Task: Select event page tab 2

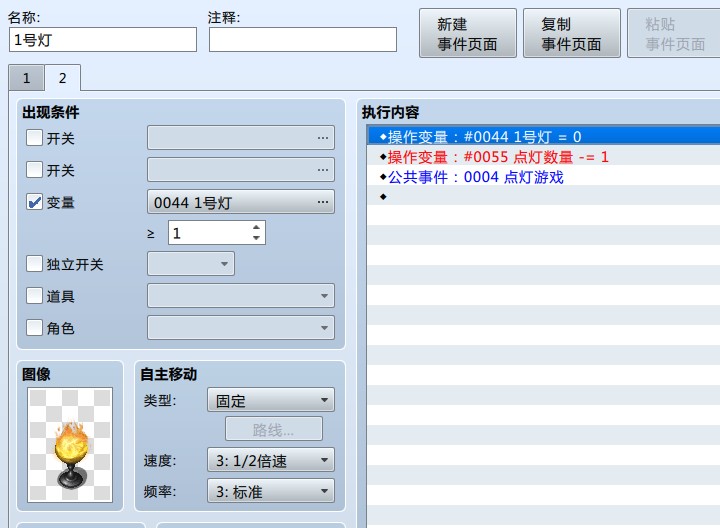Action: (62, 78)
